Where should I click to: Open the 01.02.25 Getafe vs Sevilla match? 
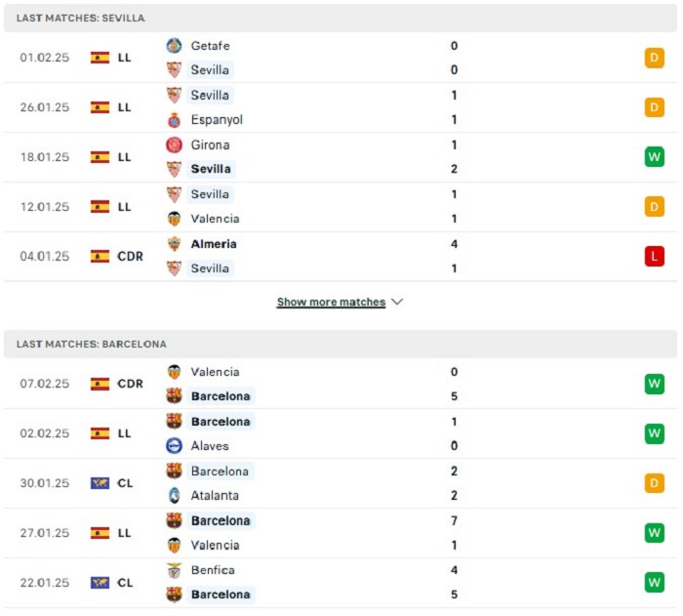(x=341, y=58)
